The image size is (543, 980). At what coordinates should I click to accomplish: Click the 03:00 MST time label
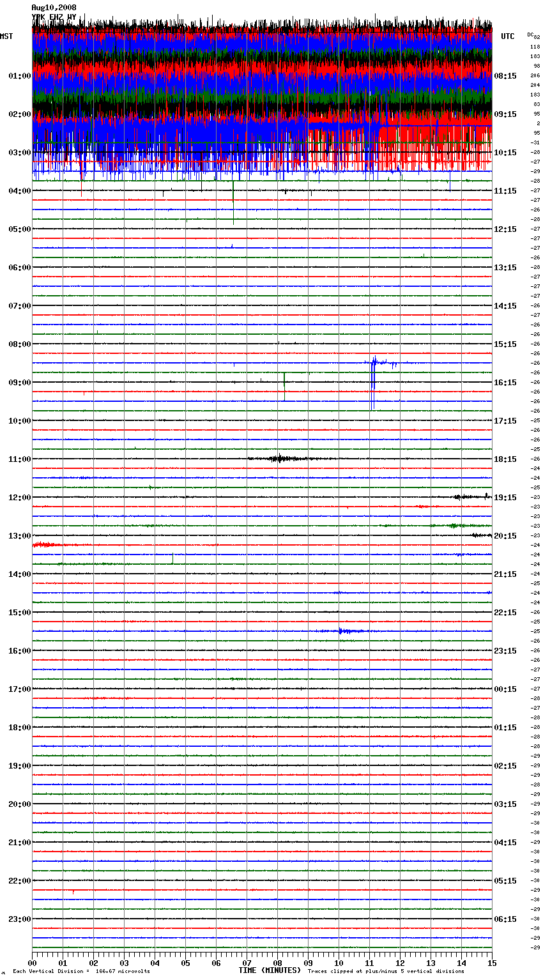(x=20, y=153)
